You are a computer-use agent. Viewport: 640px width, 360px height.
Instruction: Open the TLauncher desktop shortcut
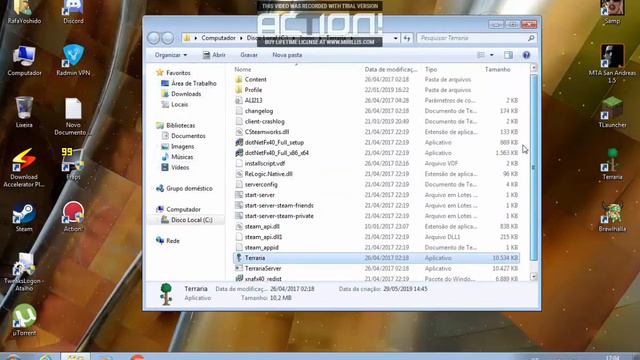[x=612, y=112]
